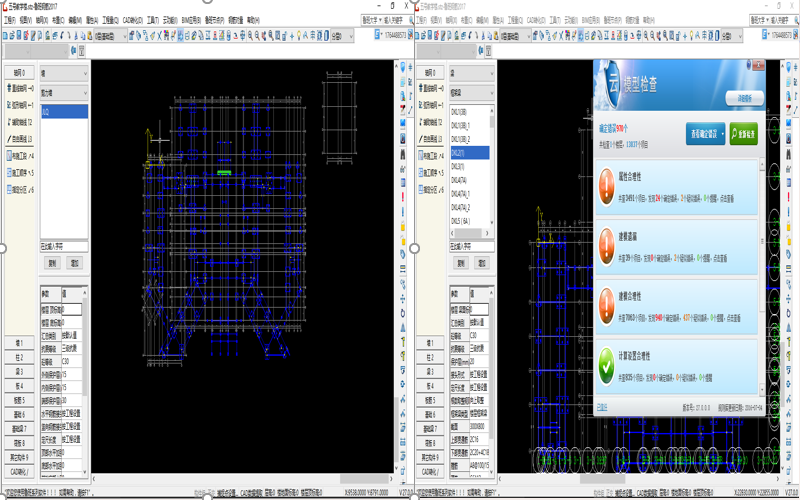Click the blue S account icon in right window

click(x=766, y=34)
